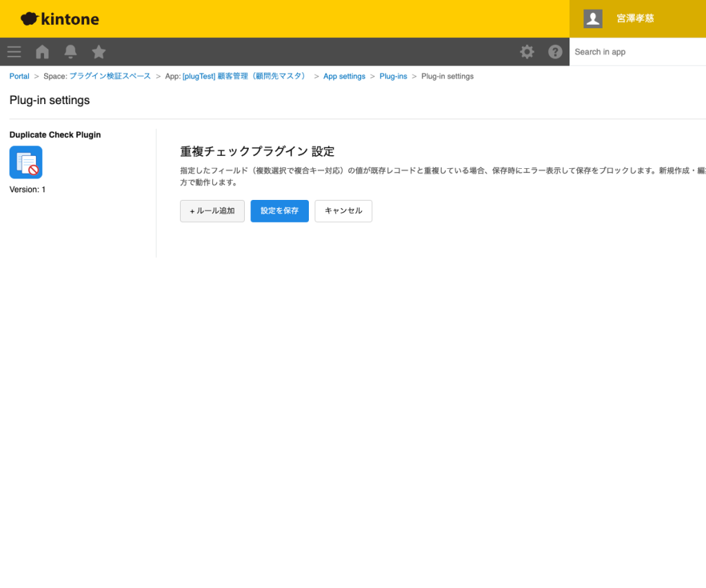Click the Duplicate Check Plugin icon

coord(26,163)
